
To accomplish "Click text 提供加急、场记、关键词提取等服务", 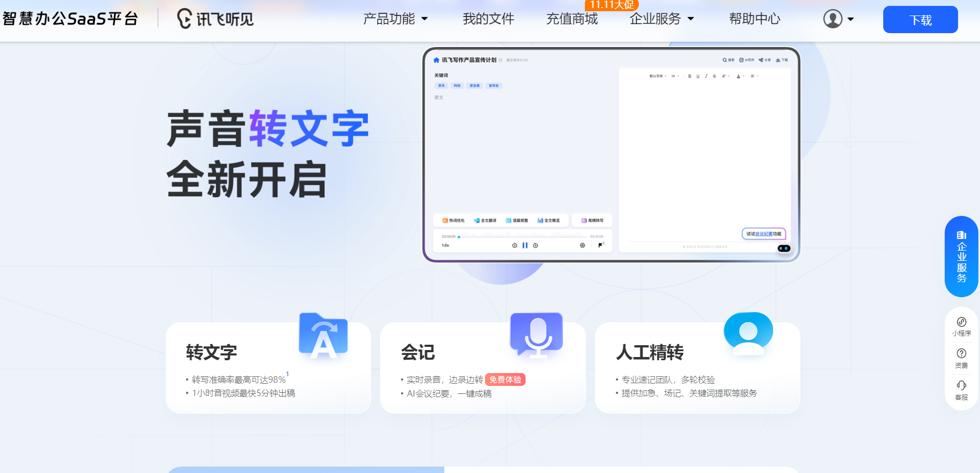I will 689,393.
